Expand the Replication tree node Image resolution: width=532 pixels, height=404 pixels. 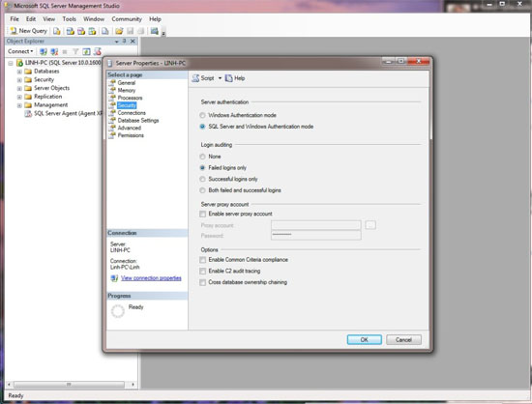[19, 97]
